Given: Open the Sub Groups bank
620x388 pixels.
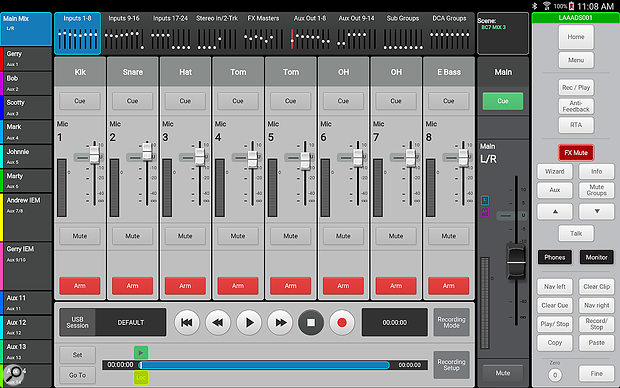Looking at the screenshot, I should pos(403,33).
